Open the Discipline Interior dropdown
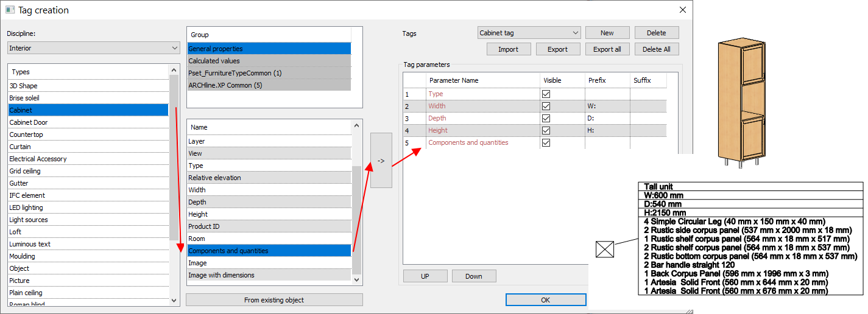 click(x=94, y=48)
